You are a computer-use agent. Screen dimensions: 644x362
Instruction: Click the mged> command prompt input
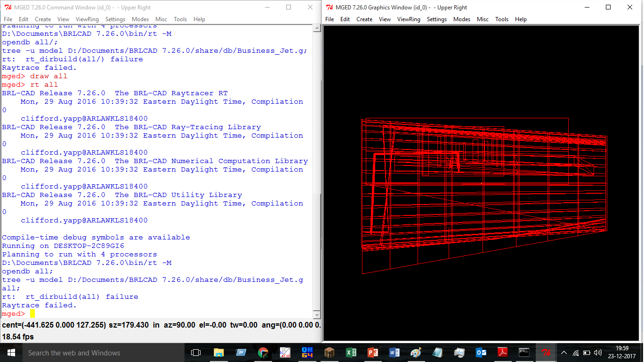click(x=32, y=314)
